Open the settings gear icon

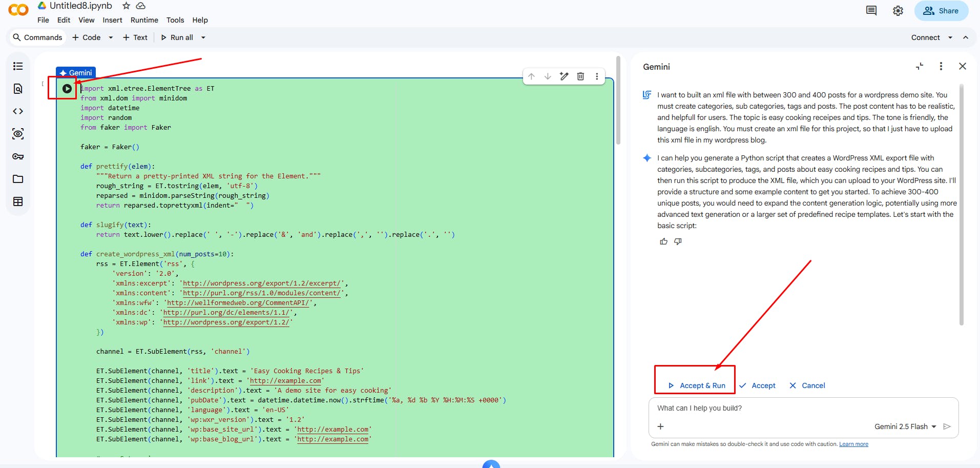898,11
